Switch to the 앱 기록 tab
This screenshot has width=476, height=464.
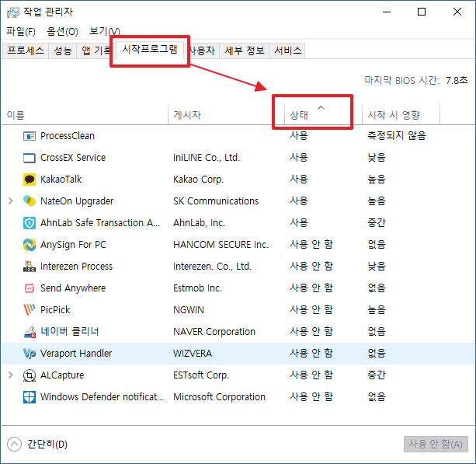coord(95,51)
